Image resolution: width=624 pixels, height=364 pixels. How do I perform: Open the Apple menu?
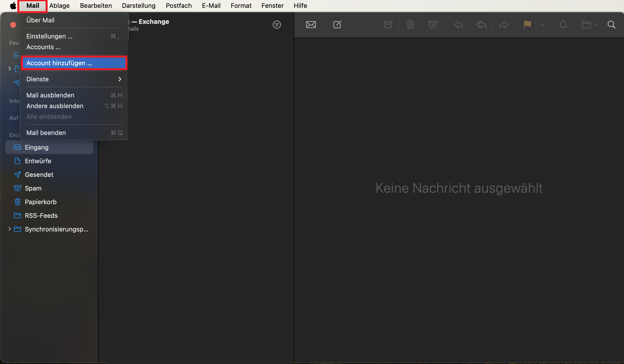pyautogui.click(x=13, y=5)
